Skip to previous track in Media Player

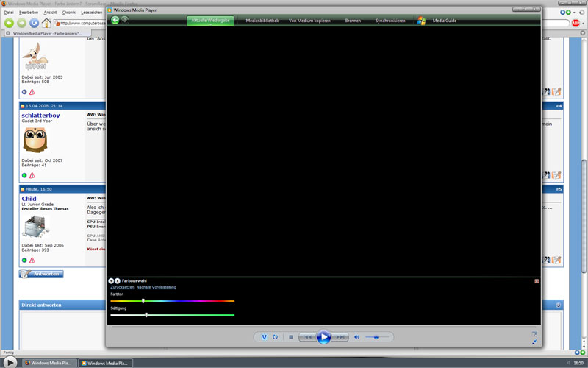click(x=307, y=337)
